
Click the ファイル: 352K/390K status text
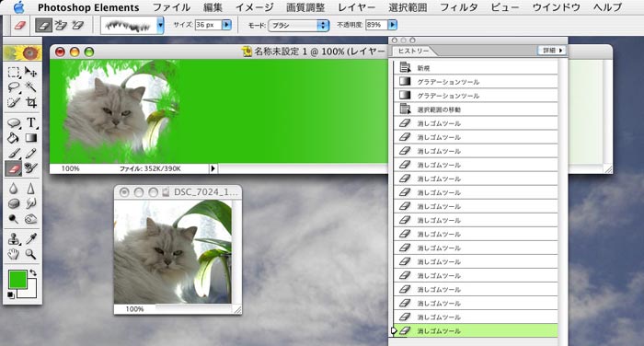[x=150, y=168]
